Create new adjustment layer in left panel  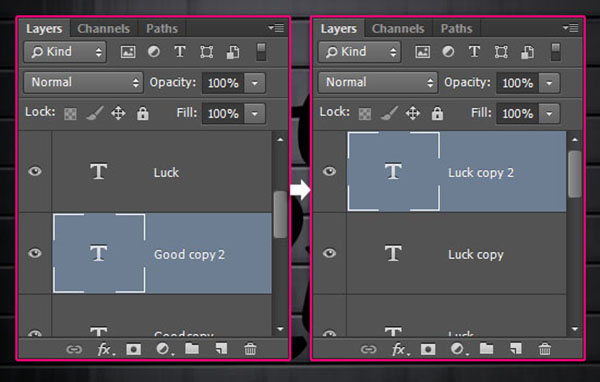164,349
